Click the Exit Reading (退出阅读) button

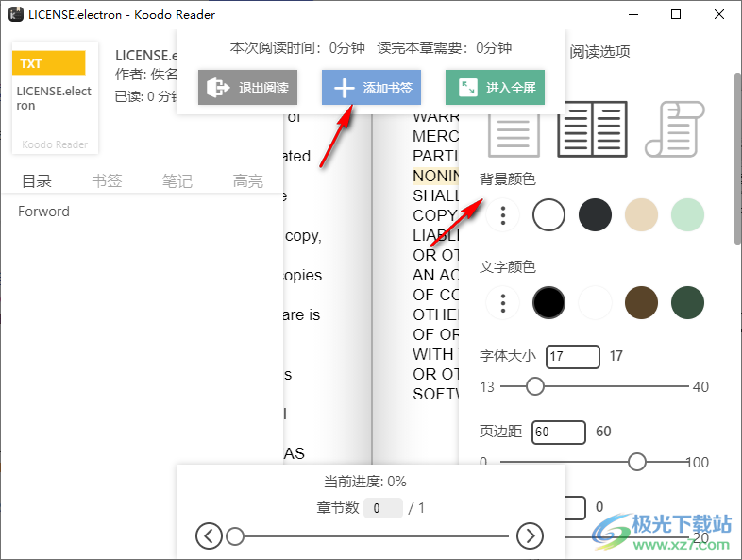247,88
